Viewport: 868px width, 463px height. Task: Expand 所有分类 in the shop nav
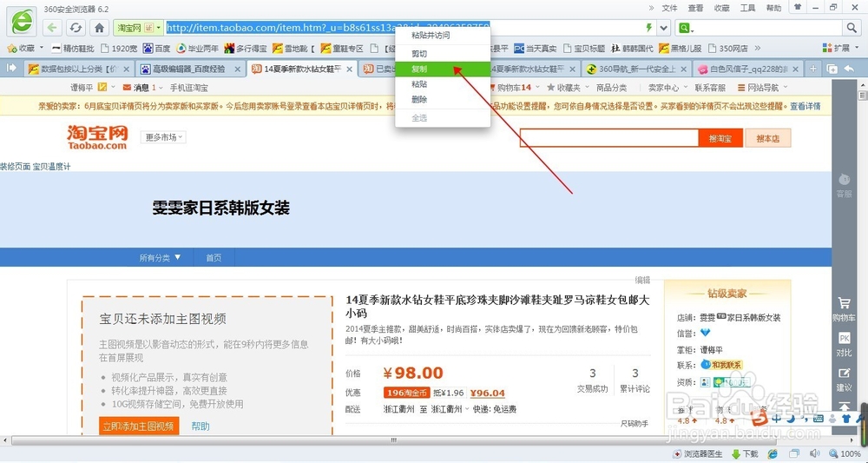tap(161, 257)
